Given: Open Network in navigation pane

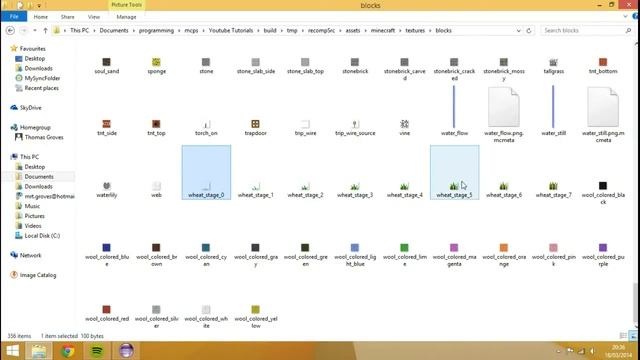Looking at the screenshot, I should click(30, 255).
